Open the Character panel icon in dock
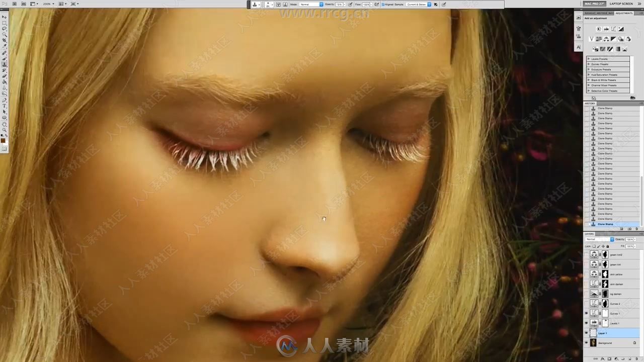The image size is (644, 362). (579, 47)
